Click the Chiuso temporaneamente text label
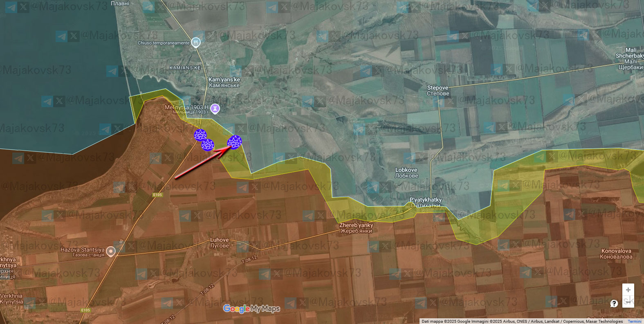 tap(164, 43)
